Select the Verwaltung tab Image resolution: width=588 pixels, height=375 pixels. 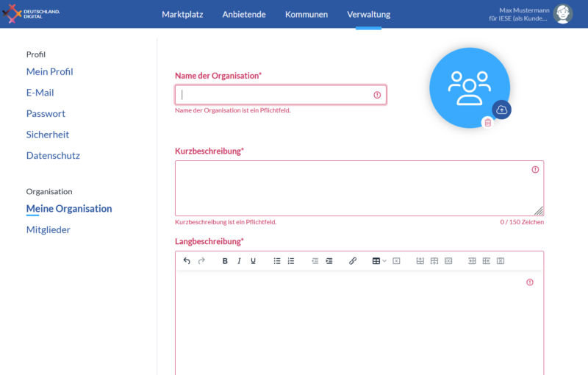369,14
